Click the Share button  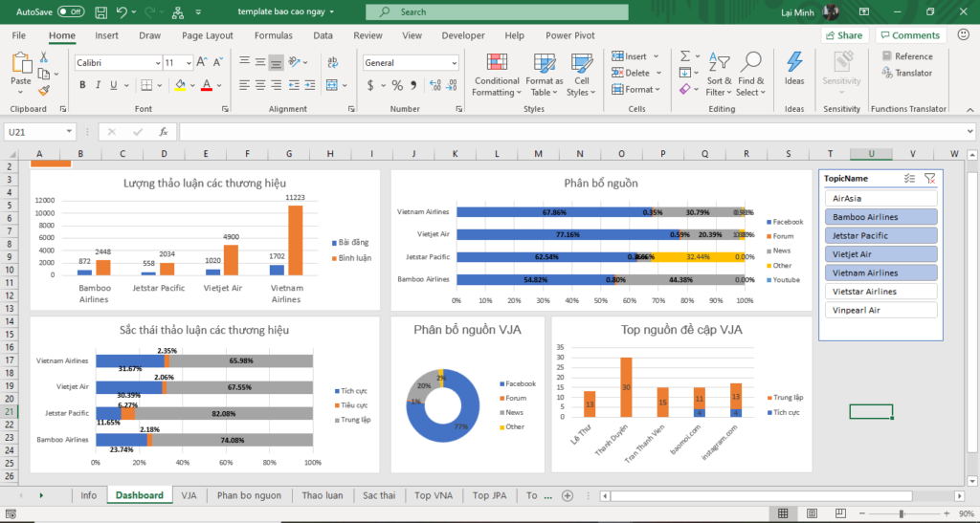click(845, 35)
